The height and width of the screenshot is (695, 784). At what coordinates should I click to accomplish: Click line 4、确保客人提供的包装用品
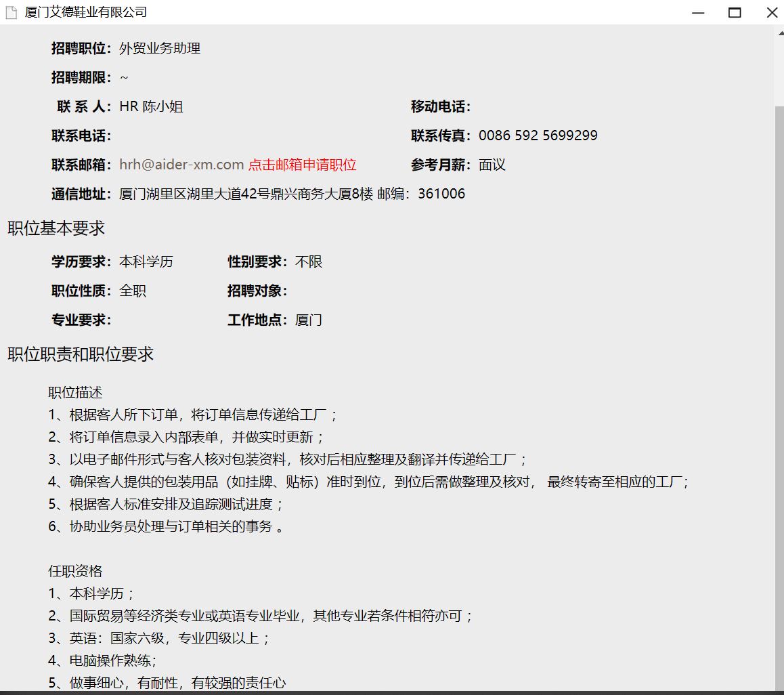pos(369,482)
